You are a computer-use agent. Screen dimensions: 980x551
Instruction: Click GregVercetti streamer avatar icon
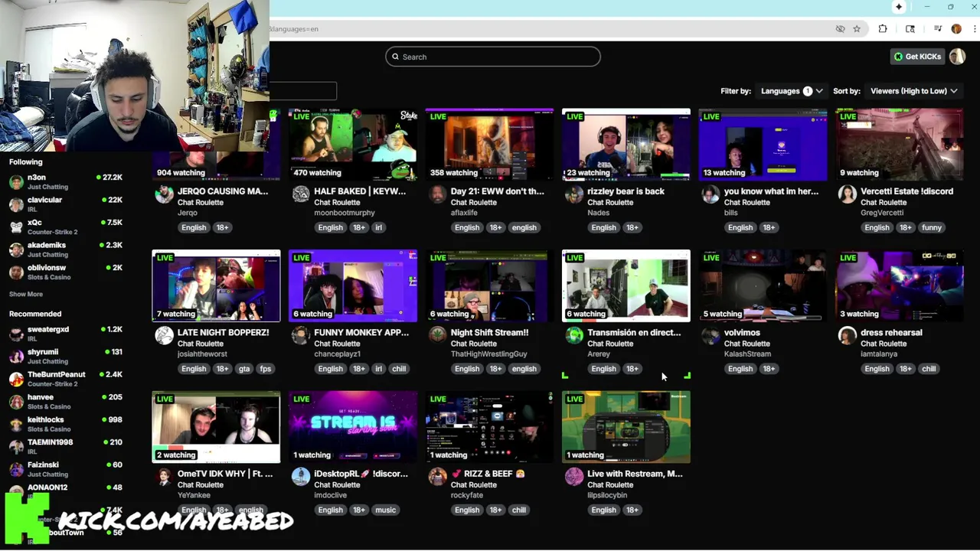(848, 194)
